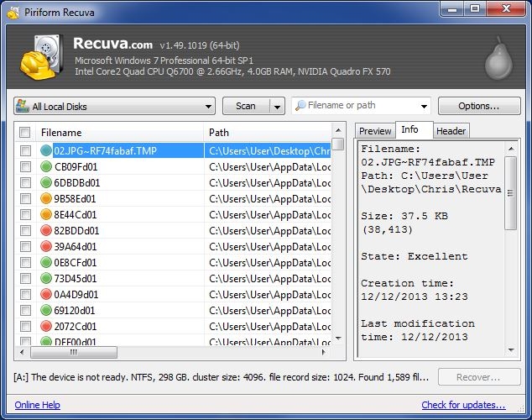Click the status dot of 02.JPG~RF74fabaf.TMP
Viewport: 532px width, 420px height.
[x=46, y=150]
